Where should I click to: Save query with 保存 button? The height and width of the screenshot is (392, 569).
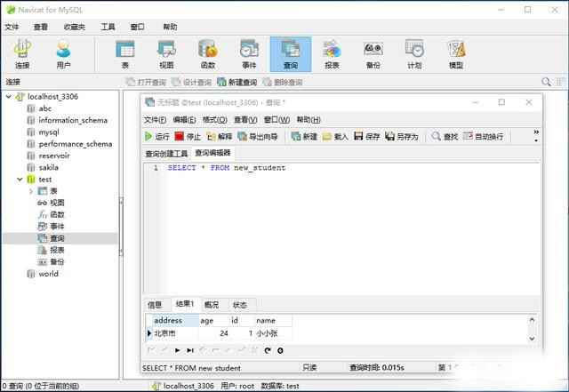(x=367, y=137)
